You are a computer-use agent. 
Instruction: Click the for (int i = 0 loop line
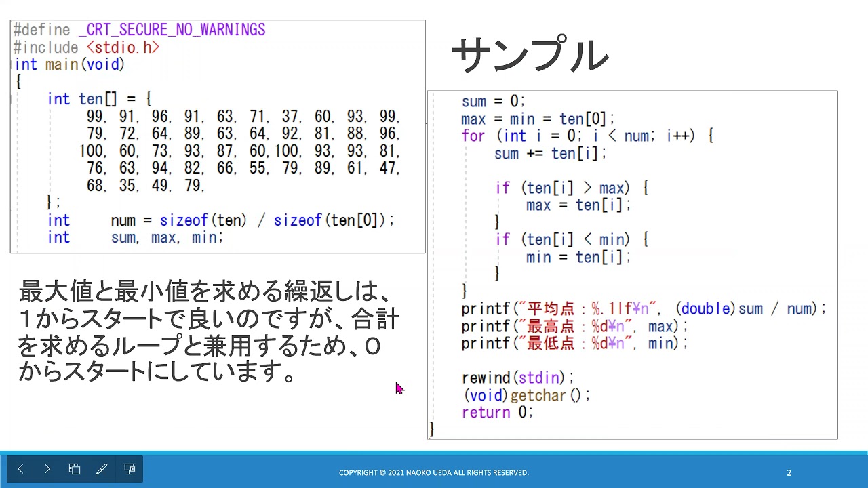click(587, 136)
